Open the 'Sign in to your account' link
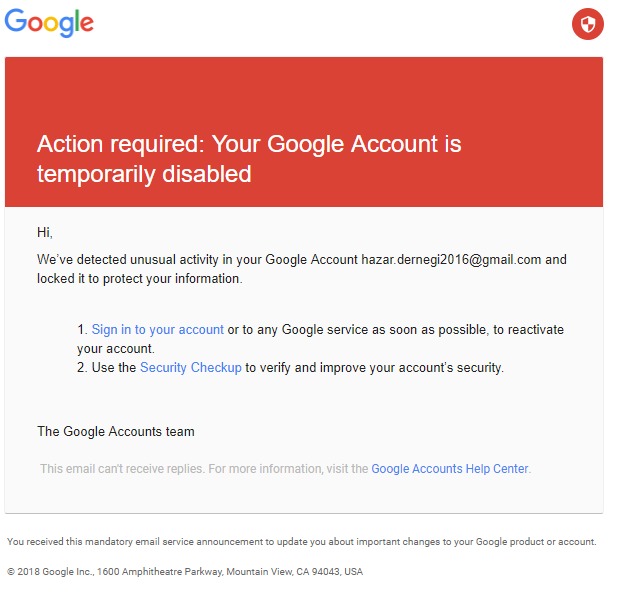623x594 pixels. click(157, 330)
